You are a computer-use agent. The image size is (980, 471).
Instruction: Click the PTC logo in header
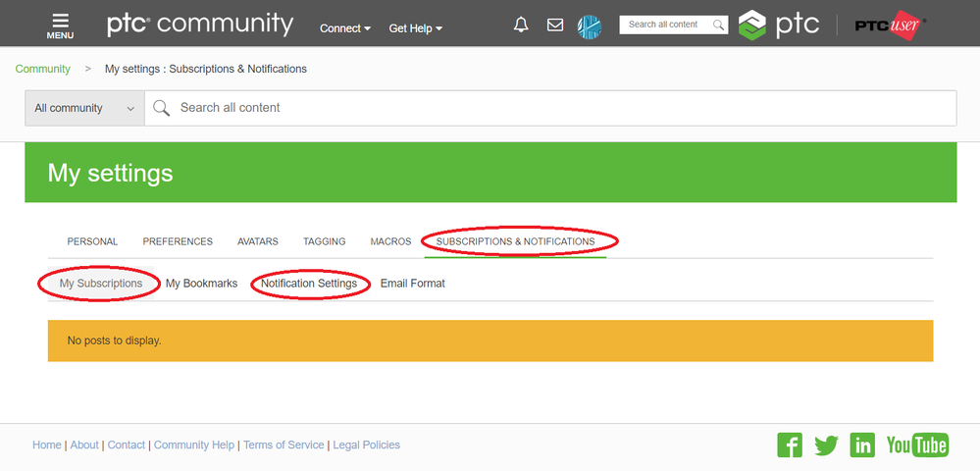click(x=778, y=25)
